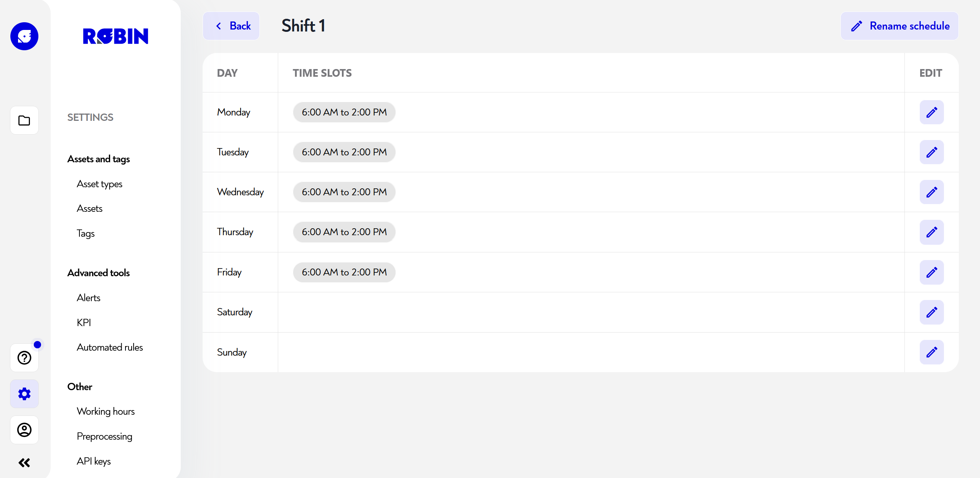980x478 pixels.
Task: Rename the schedule
Action: click(x=899, y=26)
